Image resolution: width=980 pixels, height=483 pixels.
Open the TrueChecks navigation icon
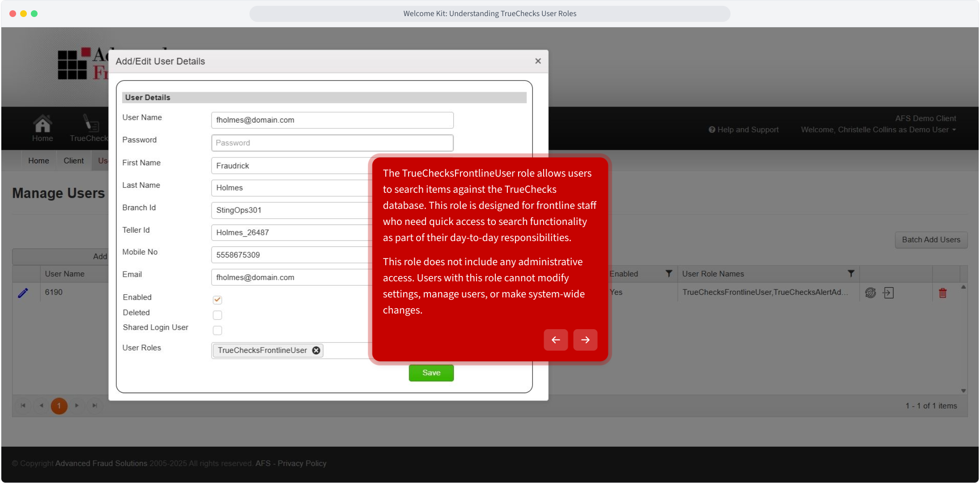91,123
